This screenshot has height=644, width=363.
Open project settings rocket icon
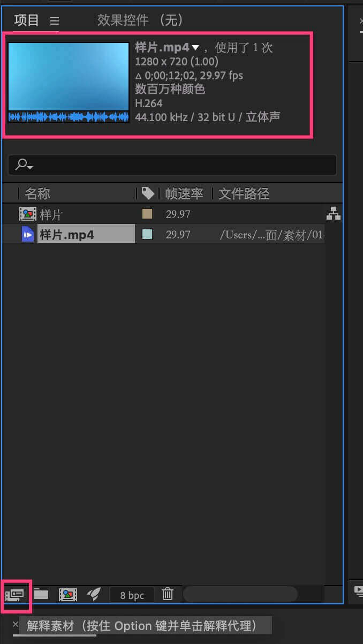point(94,594)
